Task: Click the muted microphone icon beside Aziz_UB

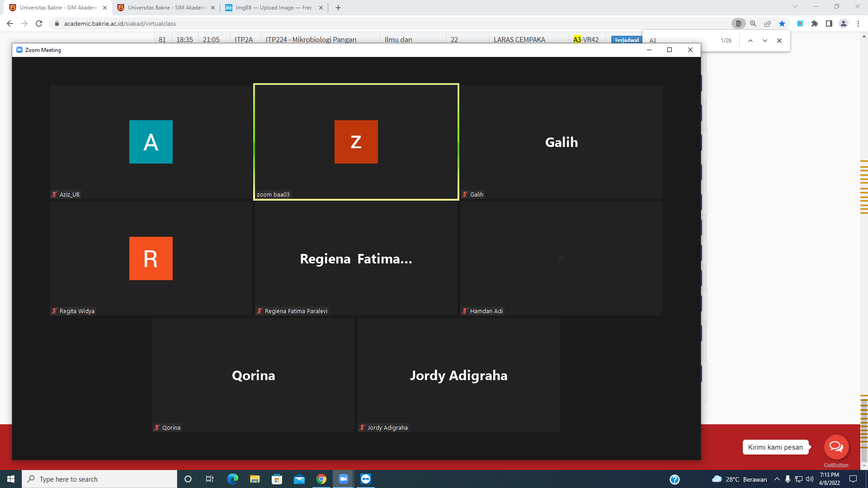Action: pyautogui.click(x=54, y=194)
